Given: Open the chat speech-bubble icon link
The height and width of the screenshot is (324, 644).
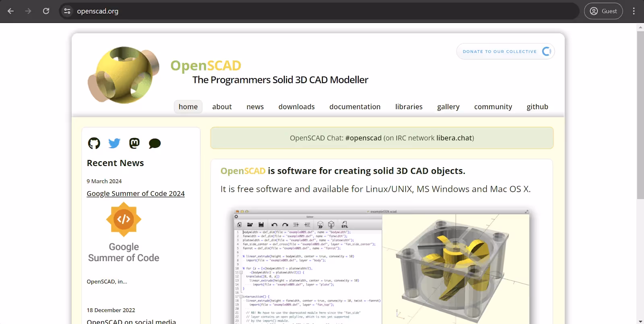Looking at the screenshot, I should click(x=155, y=143).
